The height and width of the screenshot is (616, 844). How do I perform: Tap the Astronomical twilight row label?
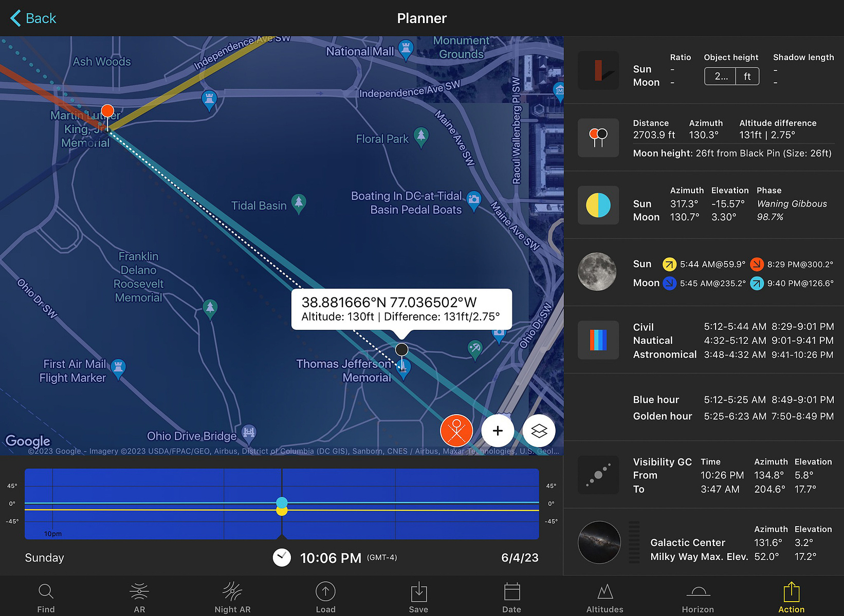[x=665, y=354]
